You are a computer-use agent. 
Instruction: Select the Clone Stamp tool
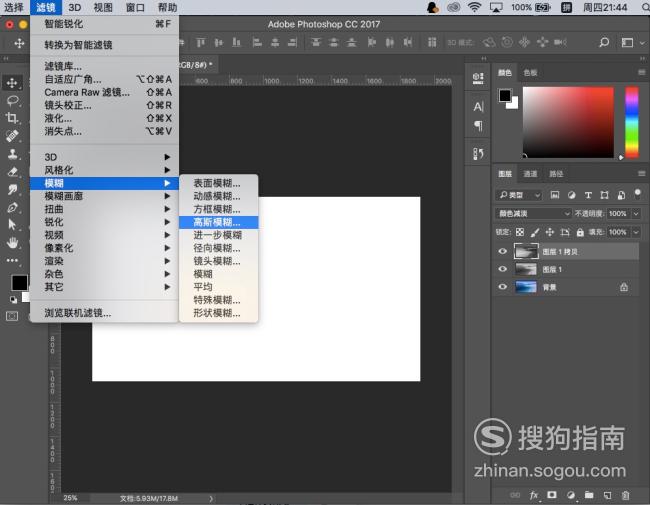pos(12,154)
